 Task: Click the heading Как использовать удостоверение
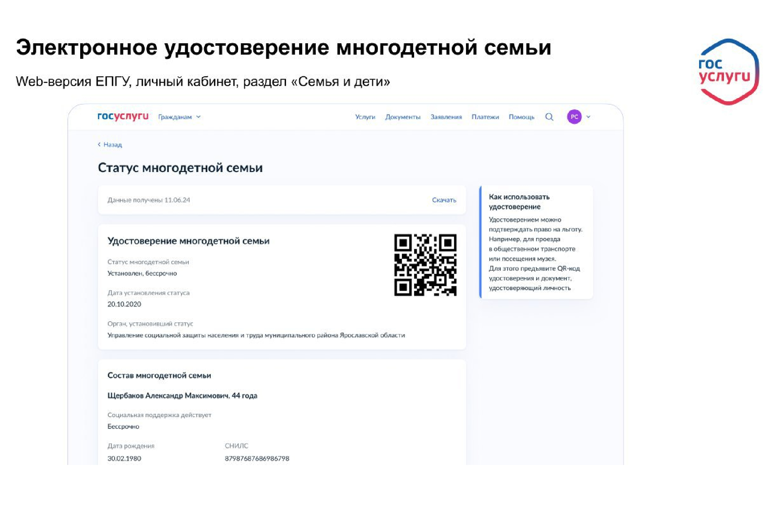click(x=519, y=202)
